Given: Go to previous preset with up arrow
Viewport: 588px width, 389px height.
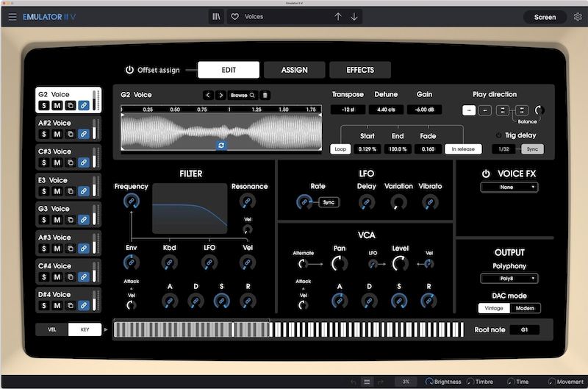Looking at the screenshot, I should pyautogui.click(x=338, y=16).
